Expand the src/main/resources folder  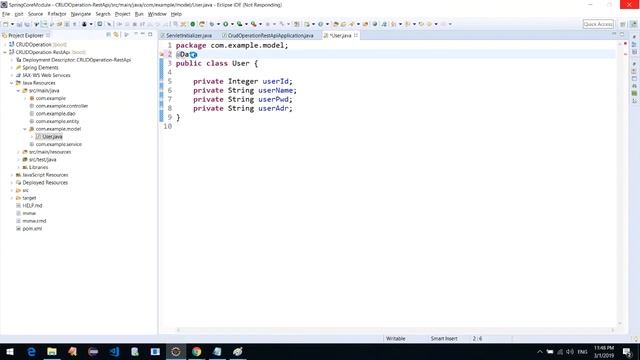point(18,152)
